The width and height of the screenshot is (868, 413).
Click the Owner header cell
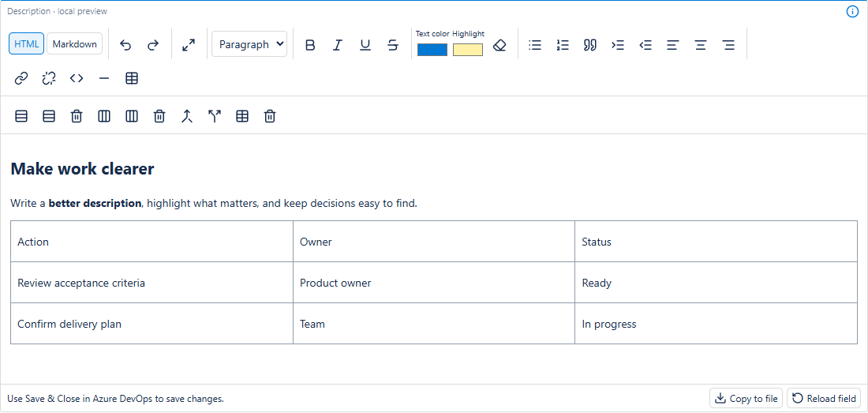(x=434, y=242)
